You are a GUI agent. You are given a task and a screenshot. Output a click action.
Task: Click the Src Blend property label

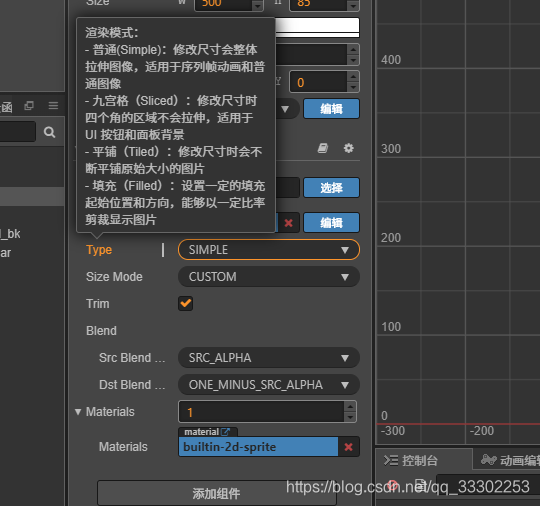[x=132, y=358]
